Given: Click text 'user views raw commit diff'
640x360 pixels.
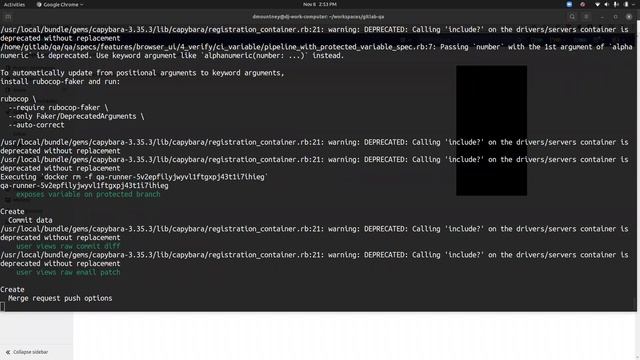Looking at the screenshot, I should (x=68, y=246).
